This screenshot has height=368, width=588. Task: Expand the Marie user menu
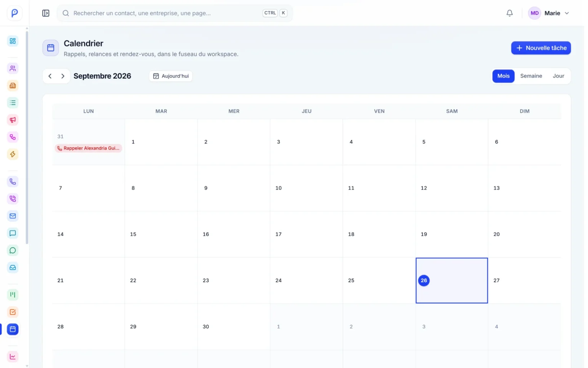coord(549,13)
